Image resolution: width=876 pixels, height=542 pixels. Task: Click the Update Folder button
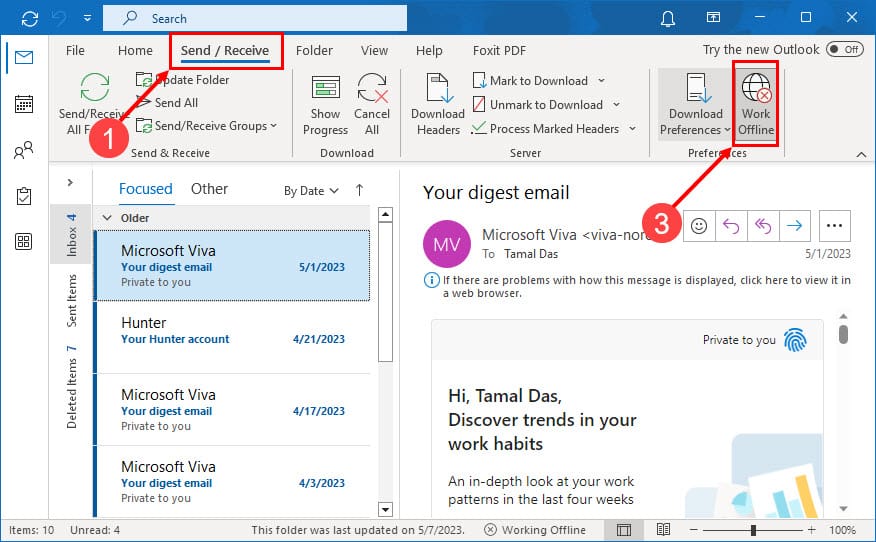click(183, 80)
